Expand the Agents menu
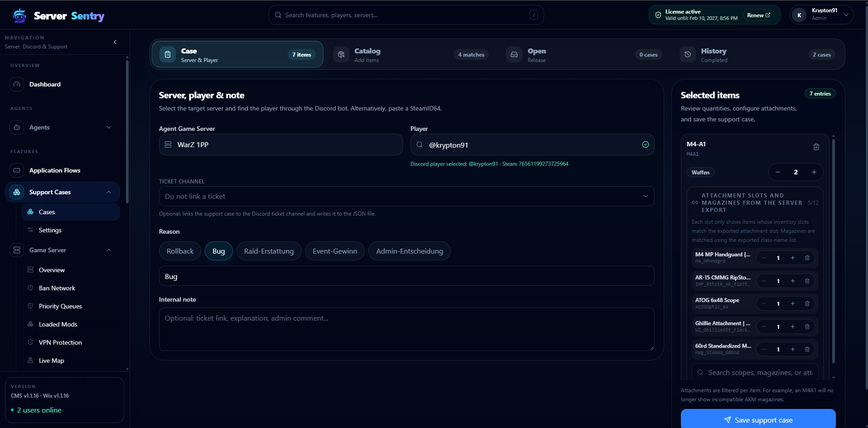 [x=62, y=127]
